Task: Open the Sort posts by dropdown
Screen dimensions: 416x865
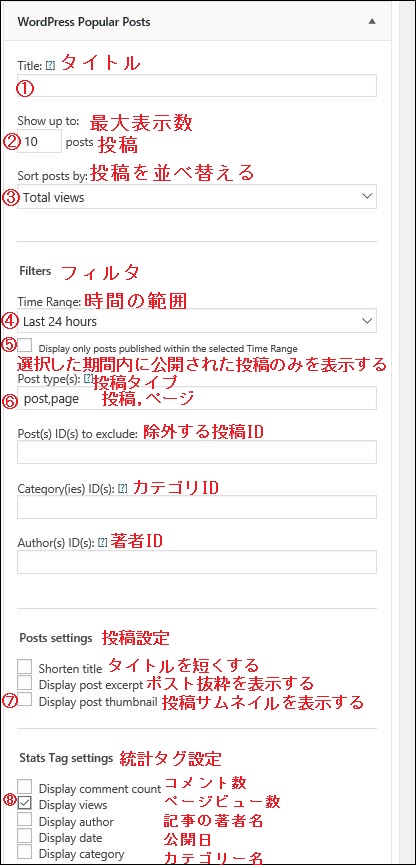Action: pyautogui.click(x=197, y=197)
